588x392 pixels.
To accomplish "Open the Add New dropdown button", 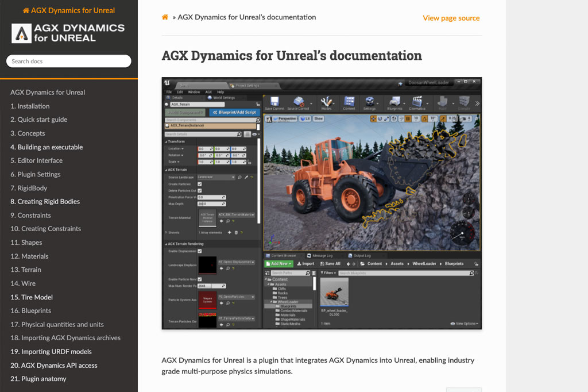I will [x=278, y=264].
